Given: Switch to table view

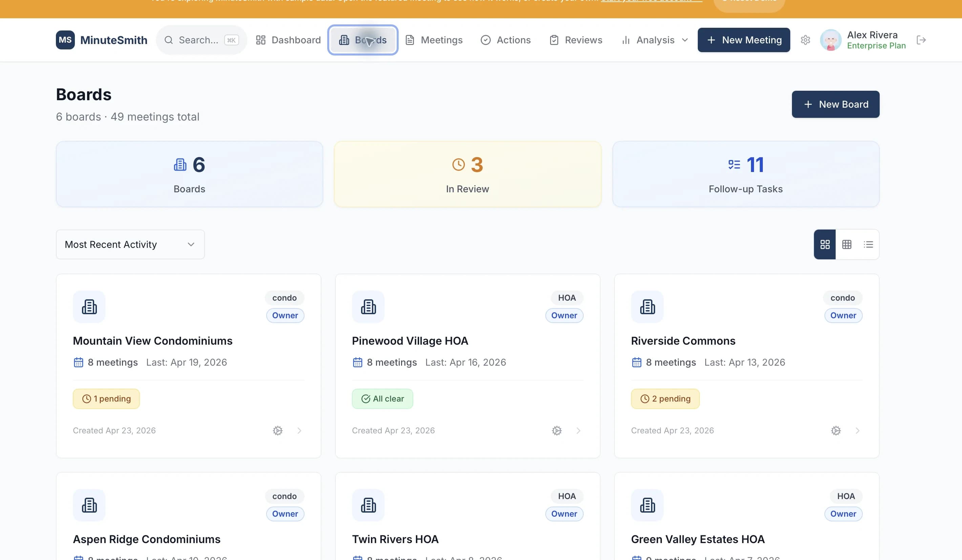Looking at the screenshot, I should click(846, 244).
